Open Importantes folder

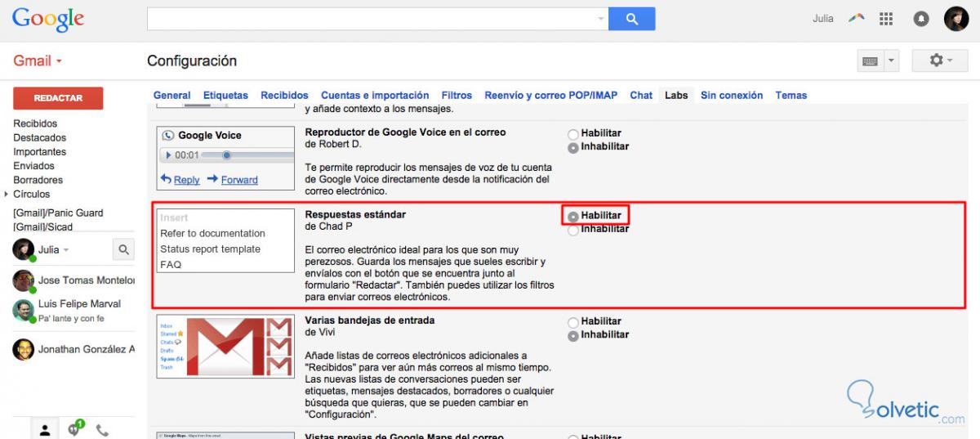[x=39, y=152]
